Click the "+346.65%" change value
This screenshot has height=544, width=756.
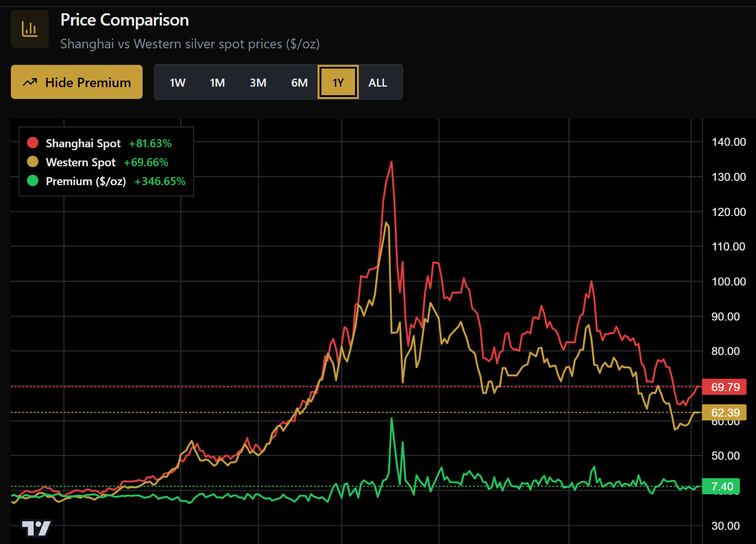(160, 181)
